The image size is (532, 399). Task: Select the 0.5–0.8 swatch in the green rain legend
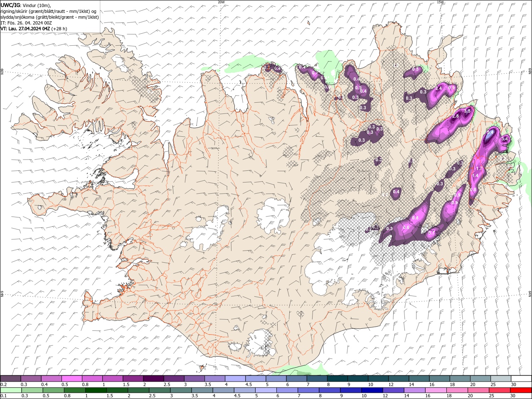(54, 390)
